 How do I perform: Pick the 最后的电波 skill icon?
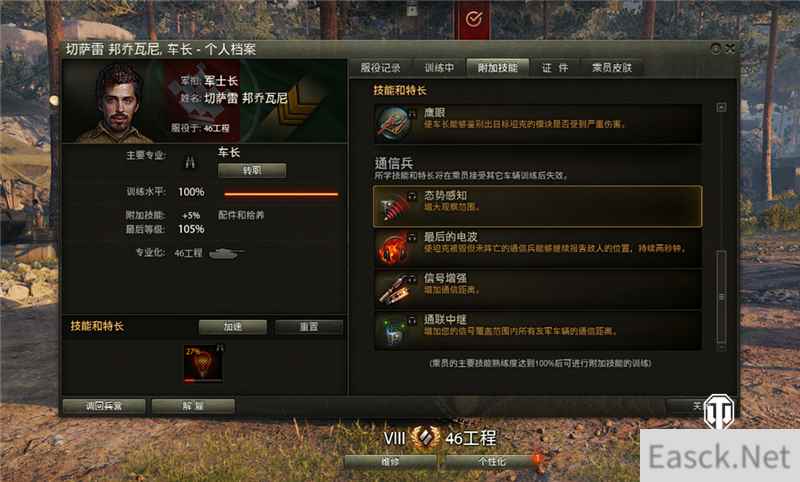pos(393,248)
